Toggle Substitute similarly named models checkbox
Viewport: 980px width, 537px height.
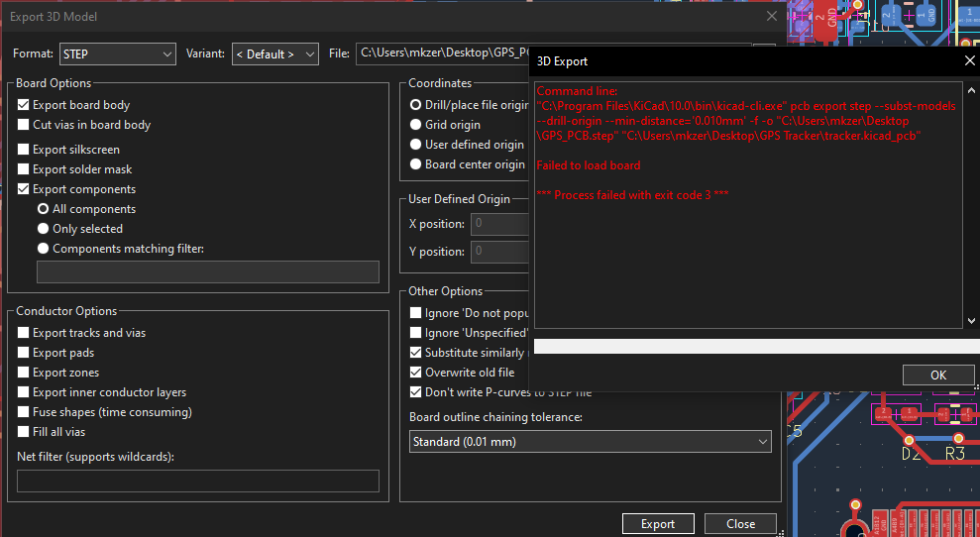415,353
